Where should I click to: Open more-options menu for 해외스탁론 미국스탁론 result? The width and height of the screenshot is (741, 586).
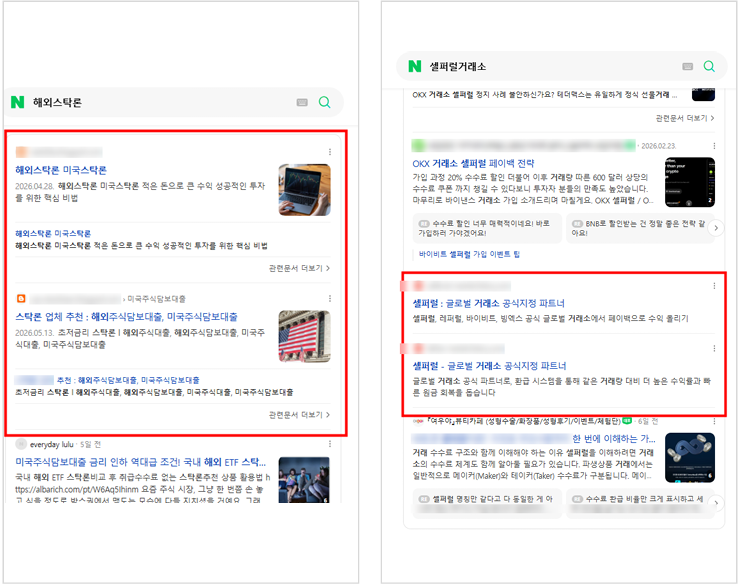330,152
